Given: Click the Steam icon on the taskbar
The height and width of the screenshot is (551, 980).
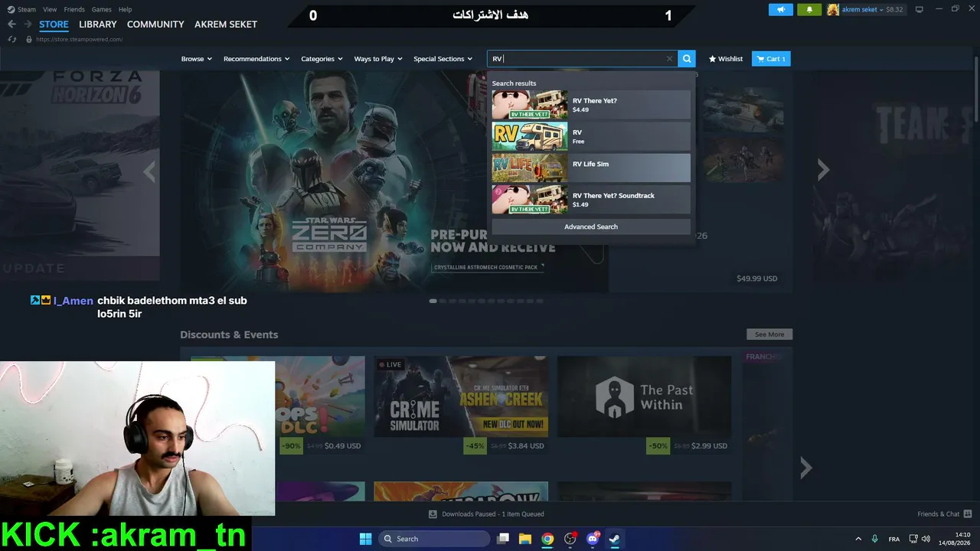Looking at the screenshot, I should coord(614,539).
